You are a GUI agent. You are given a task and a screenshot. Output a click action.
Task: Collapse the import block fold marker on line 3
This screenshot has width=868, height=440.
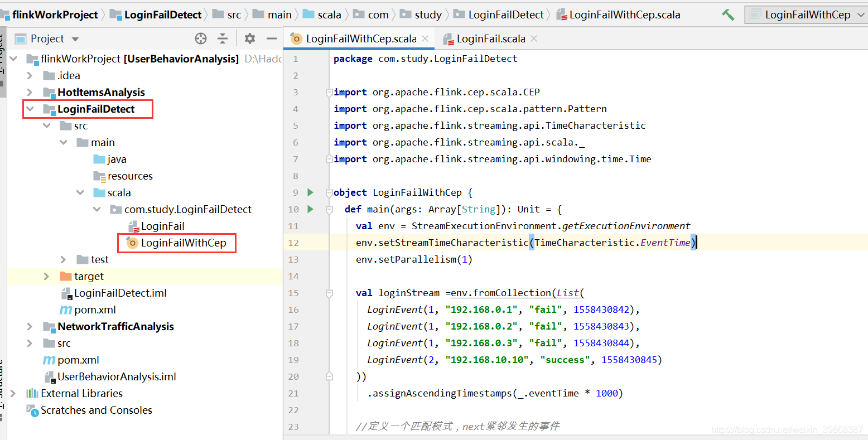click(x=329, y=92)
